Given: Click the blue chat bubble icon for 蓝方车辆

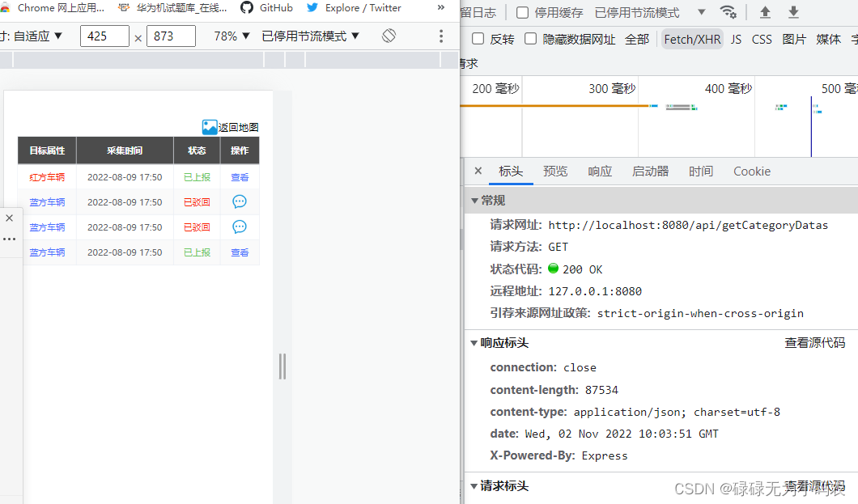Looking at the screenshot, I should tap(240, 202).
